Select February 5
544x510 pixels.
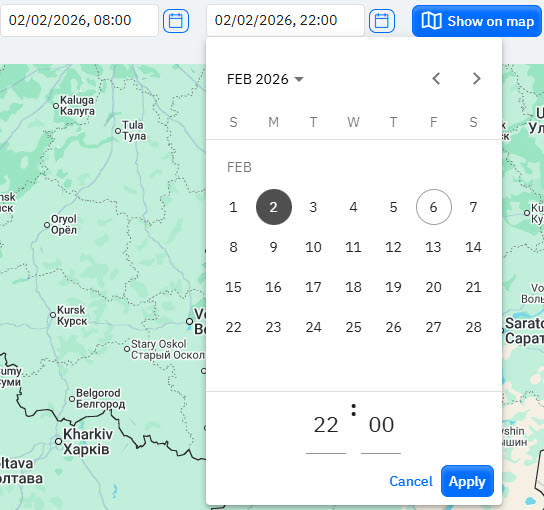click(393, 207)
